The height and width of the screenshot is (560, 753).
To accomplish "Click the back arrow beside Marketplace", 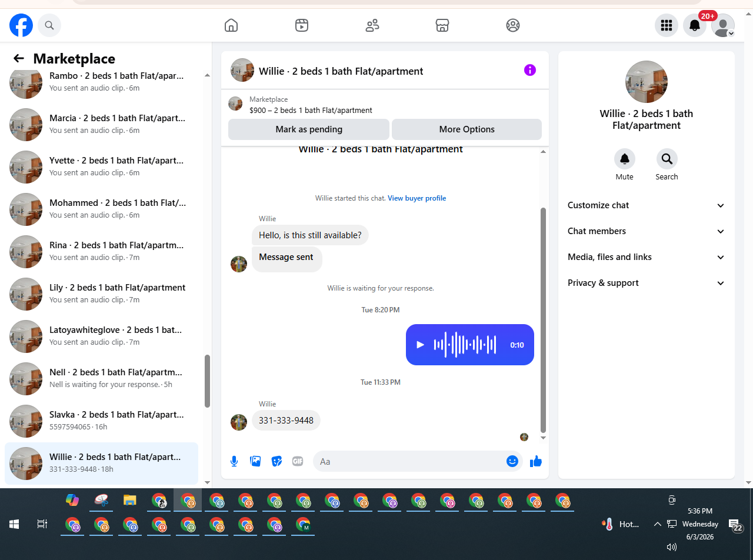I will click(x=19, y=58).
